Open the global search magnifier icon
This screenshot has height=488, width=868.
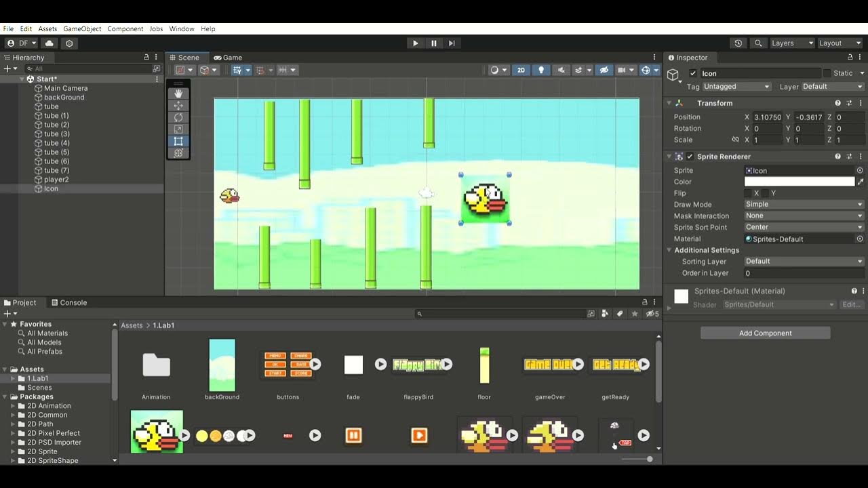(x=758, y=43)
